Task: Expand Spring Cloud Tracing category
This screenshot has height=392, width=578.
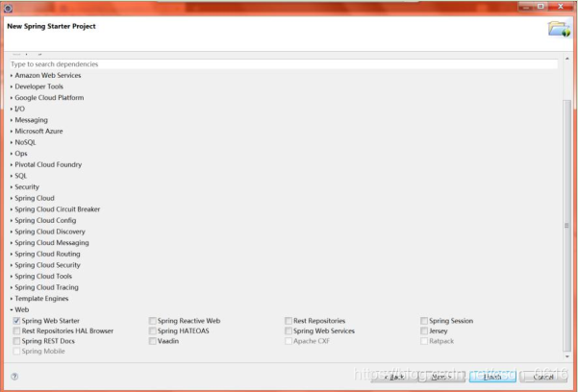Action: (x=12, y=287)
